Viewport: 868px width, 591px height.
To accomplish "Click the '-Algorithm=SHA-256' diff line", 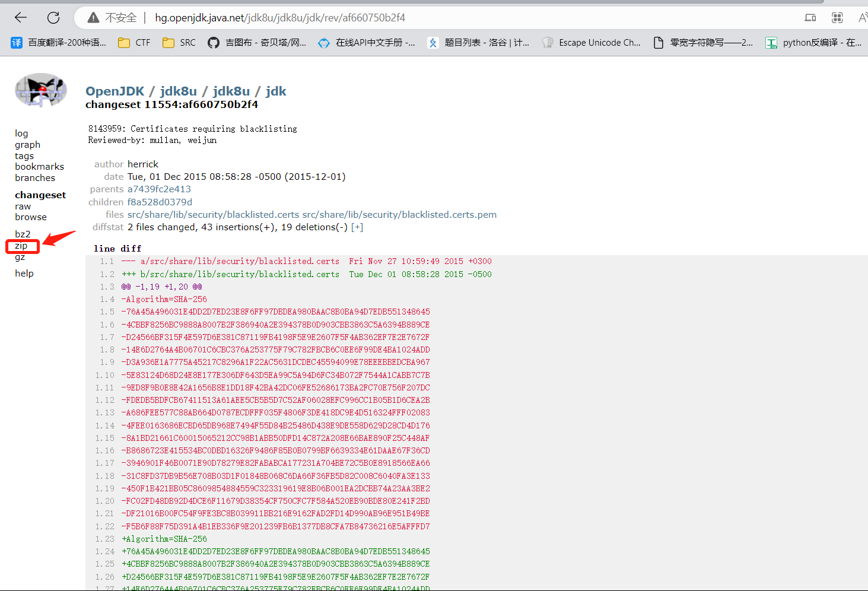I will click(164, 299).
